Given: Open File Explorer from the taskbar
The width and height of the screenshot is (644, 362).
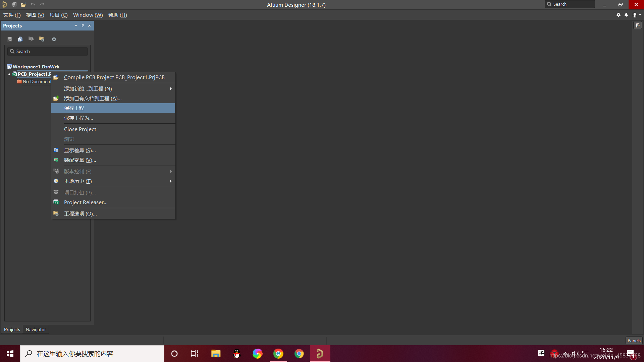Looking at the screenshot, I should [x=216, y=354].
